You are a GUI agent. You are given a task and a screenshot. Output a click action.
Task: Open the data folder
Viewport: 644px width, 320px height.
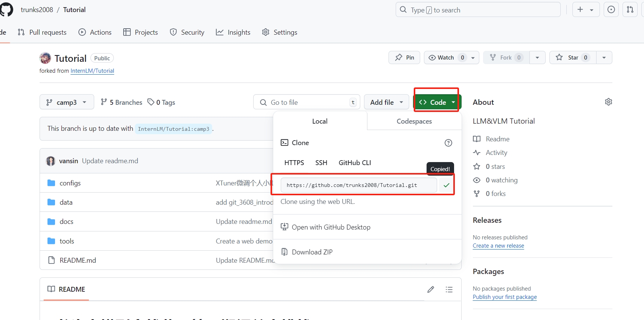pyautogui.click(x=66, y=202)
